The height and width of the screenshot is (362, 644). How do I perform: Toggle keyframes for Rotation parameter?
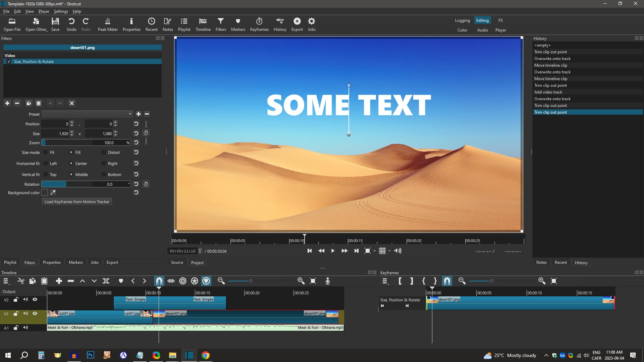[146, 184]
